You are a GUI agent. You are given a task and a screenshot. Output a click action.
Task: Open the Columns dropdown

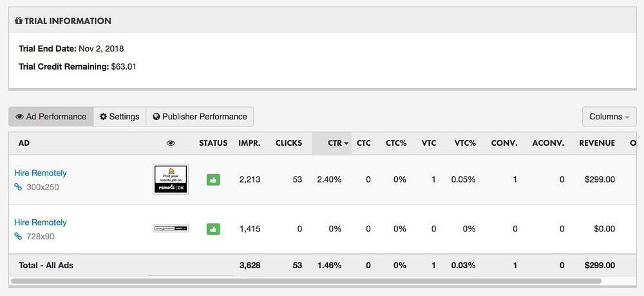pos(609,117)
